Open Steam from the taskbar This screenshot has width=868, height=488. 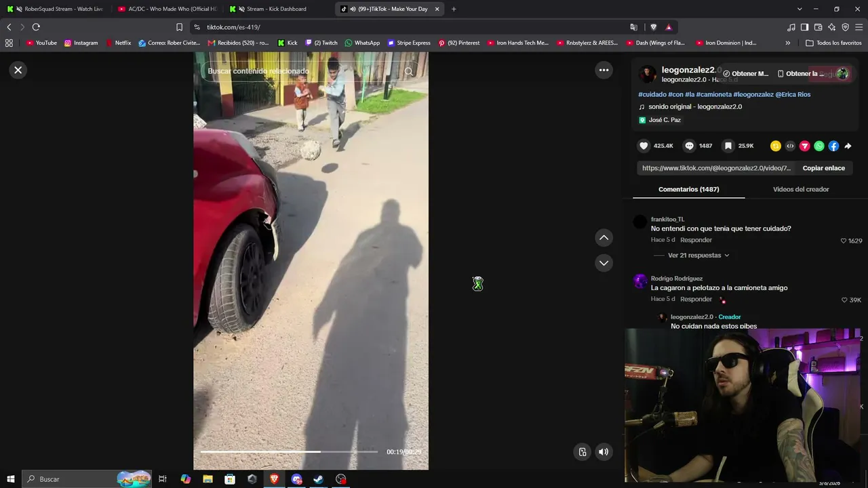[318, 479]
